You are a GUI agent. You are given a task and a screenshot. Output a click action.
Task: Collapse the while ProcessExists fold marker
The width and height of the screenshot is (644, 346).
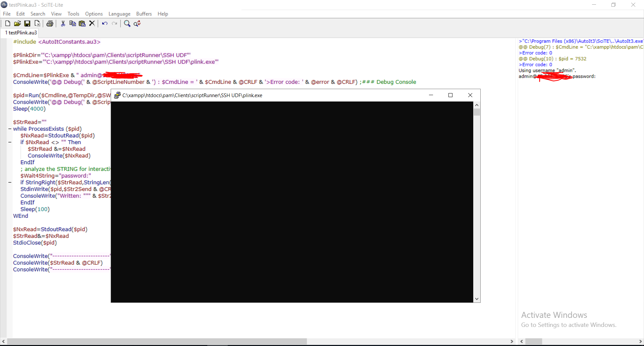click(10, 129)
